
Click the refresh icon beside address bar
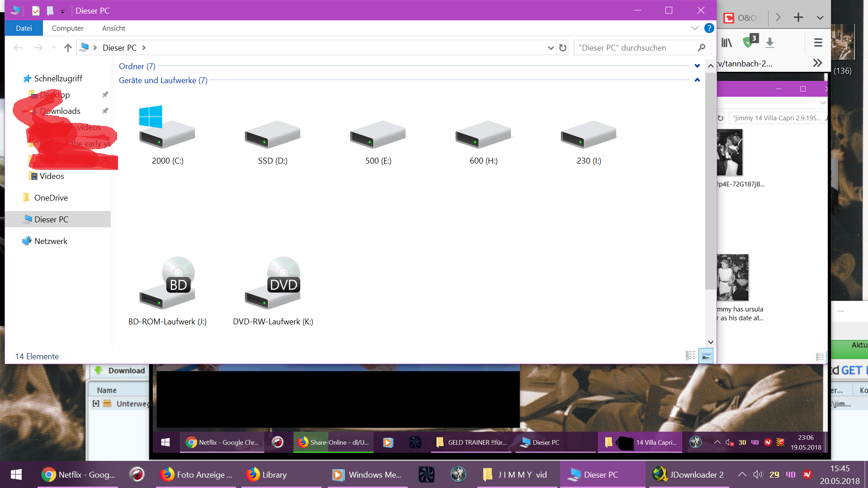tap(563, 48)
